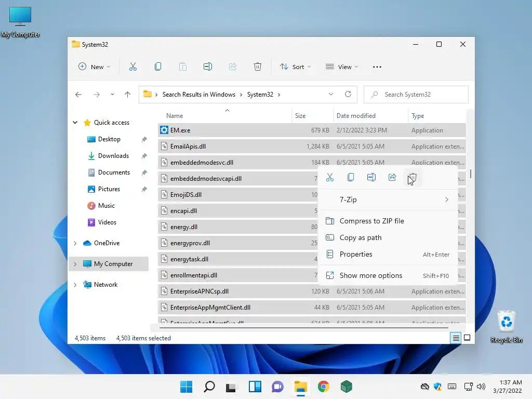532x399 pixels.
Task: Open the See more ellipsis menu
Action: coord(377,67)
